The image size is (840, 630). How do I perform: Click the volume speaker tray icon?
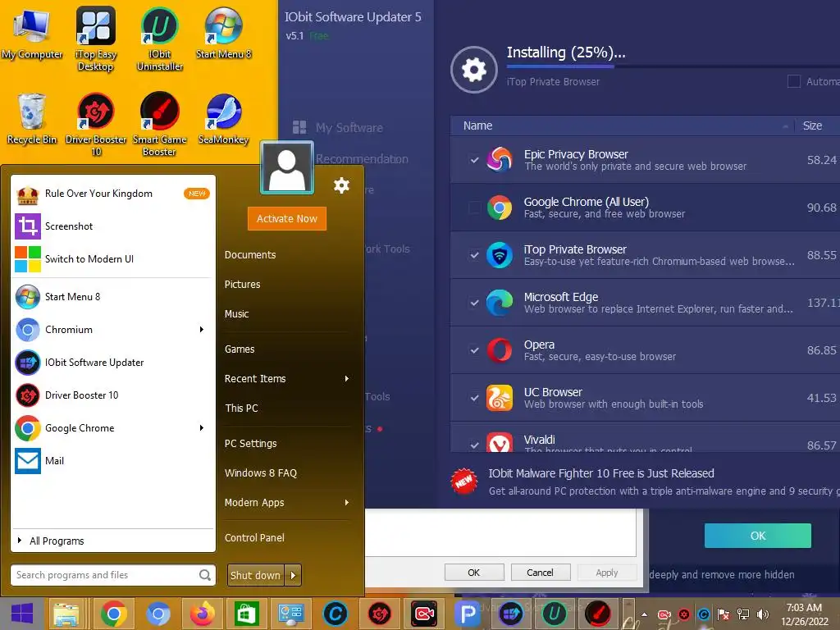pos(762,614)
